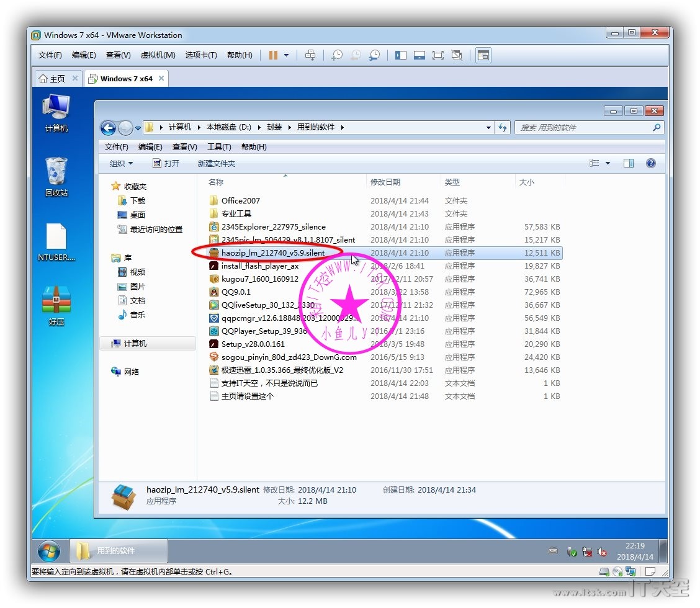700x608 pixels.
Task: Open the snapshot manager icon
Action: pos(374,55)
